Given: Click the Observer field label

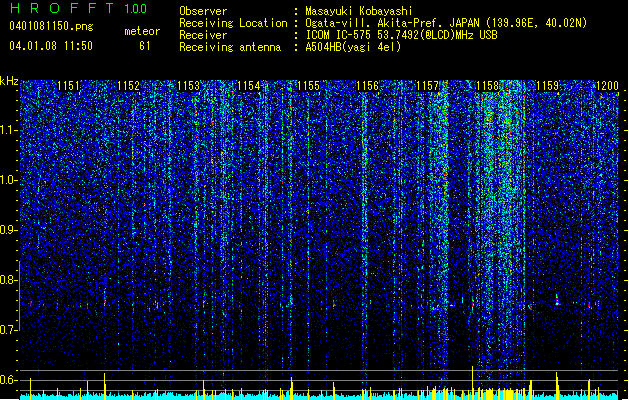Looking at the screenshot, I should click(x=203, y=11).
